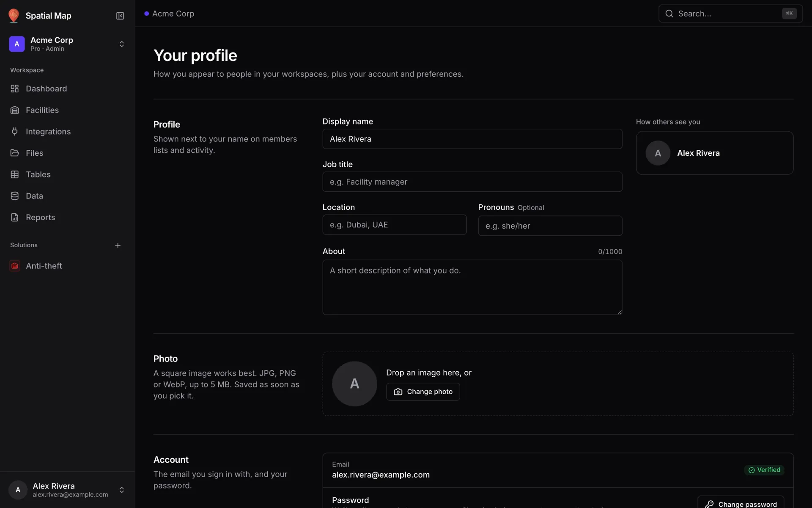Click the Location input field
The height and width of the screenshot is (508, 812).
coord(395,225)
